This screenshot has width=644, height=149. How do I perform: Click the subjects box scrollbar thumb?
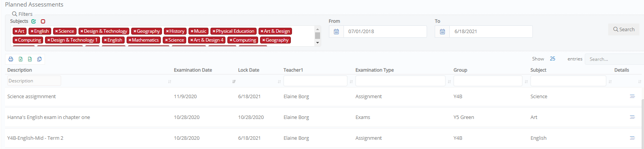[x=317, y=35]
